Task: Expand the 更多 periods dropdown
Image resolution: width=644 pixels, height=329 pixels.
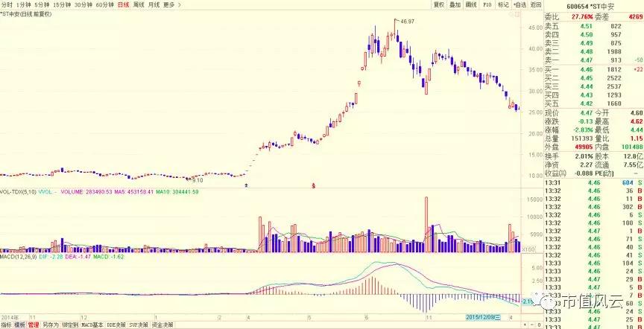Action: 171,5
